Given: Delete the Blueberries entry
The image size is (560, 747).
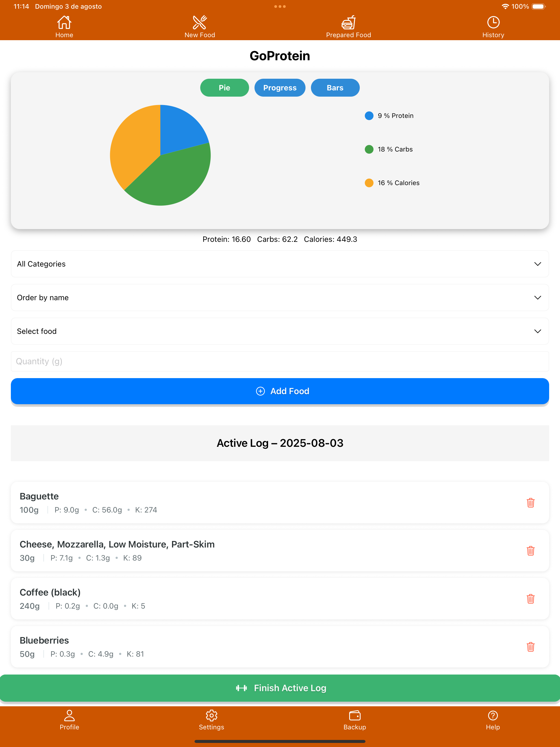Looking at the screenshot, I should [x=530, y=646].
